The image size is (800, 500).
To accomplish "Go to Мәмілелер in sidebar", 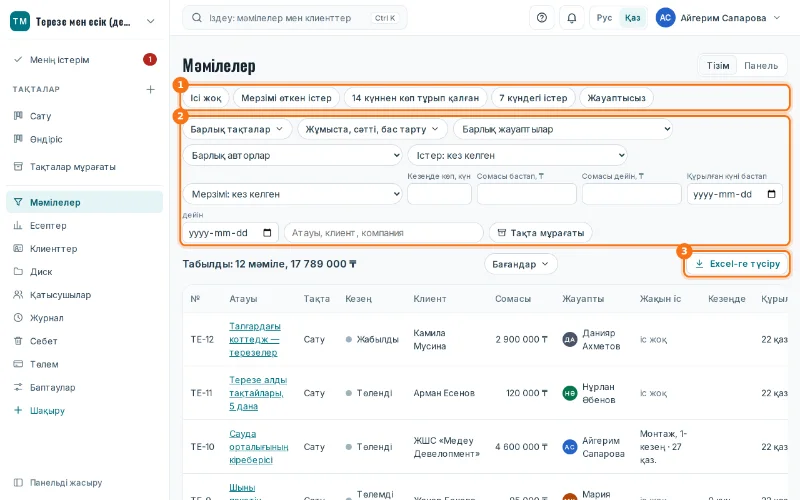I will coord(84,202).
